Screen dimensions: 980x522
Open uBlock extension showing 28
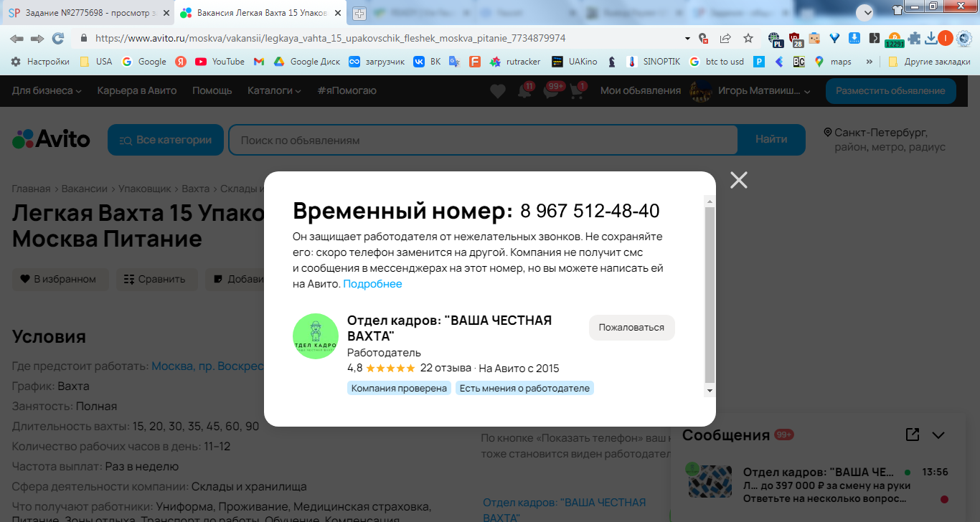coord(796,39)
